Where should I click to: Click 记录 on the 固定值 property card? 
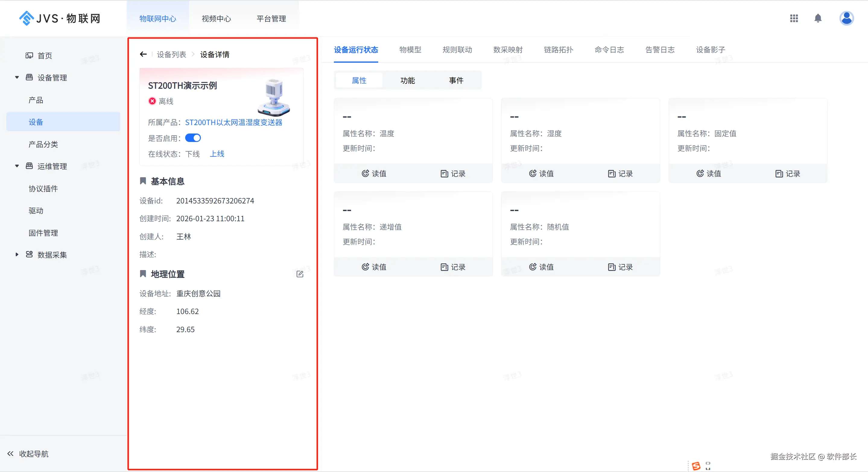point(788,174)
